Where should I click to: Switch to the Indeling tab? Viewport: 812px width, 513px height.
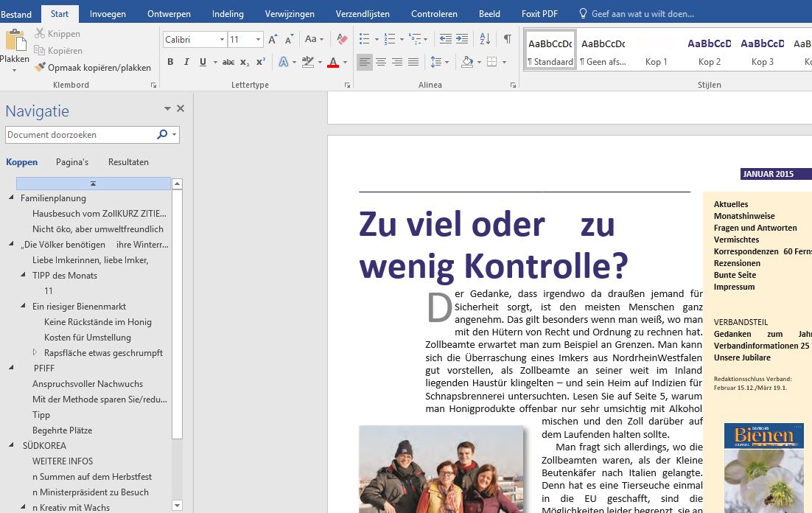[x=228, y=14]
